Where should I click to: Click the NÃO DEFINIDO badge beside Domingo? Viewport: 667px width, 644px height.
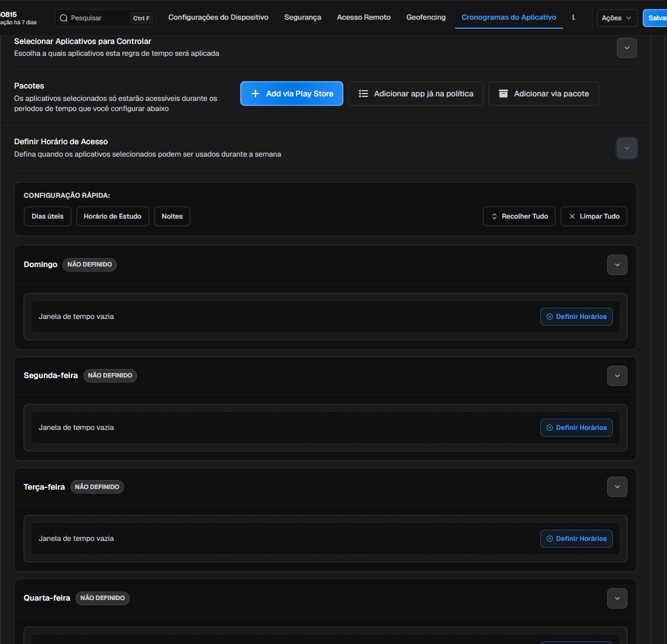[89, 264]
